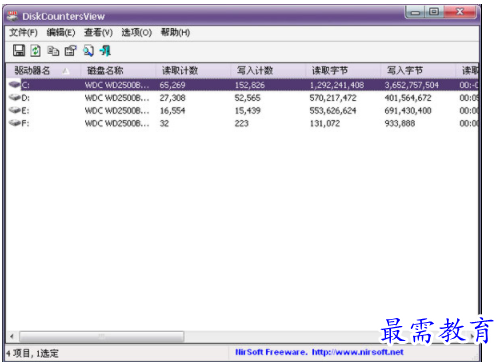Click read bytes 1,292,241,408 cell
Viewport: 502px width, 362px height.
pyautogui.click(x=337, y=85)
